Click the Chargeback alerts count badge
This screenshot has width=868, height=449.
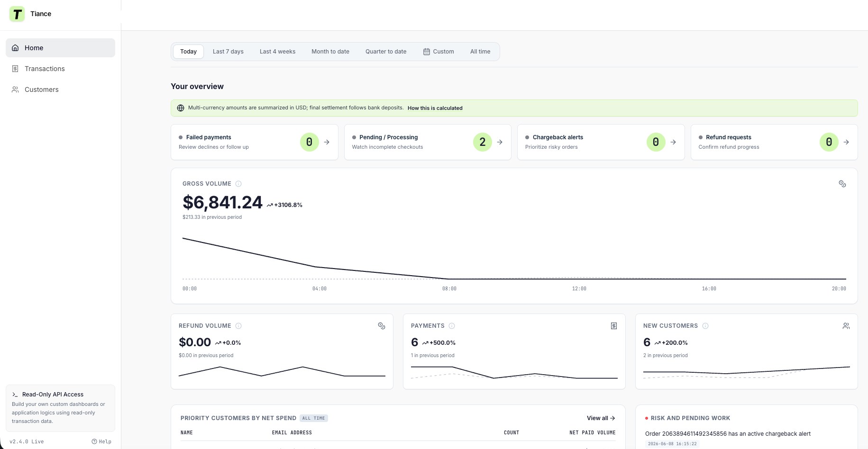click(656, 142)
